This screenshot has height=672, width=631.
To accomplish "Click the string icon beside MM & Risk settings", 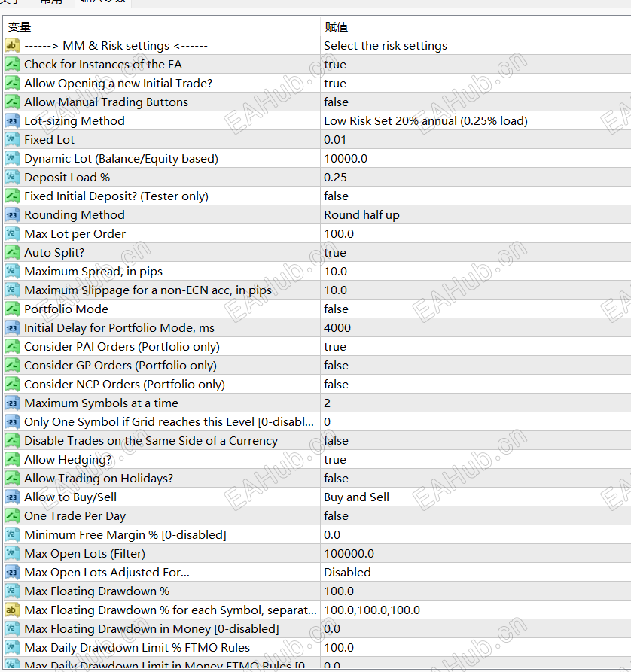I will coord(12,45).
